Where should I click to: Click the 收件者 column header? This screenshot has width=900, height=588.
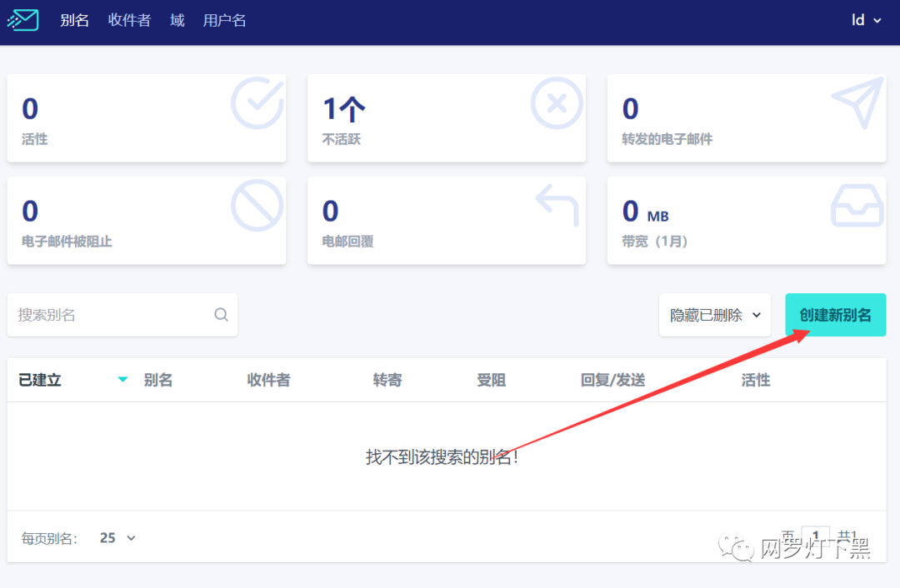[268, 380]
